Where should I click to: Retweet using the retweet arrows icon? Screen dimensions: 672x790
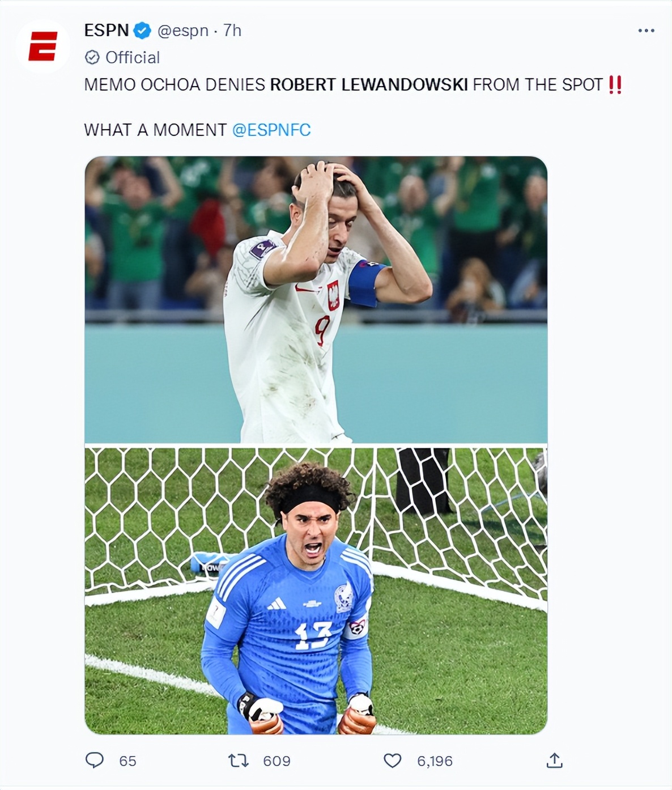coord(239,760)
